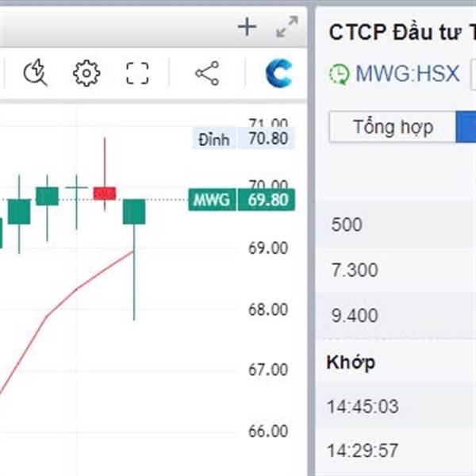This screenshot has width=476, height=476.
Task: Open chart settings gear icon
Action: coord(86,73)
